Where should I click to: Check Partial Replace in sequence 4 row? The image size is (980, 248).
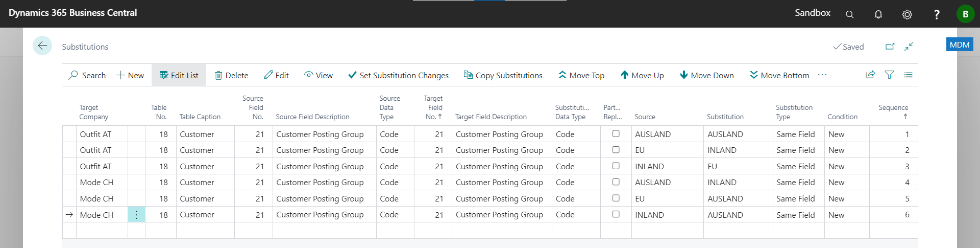pos(616,182)
